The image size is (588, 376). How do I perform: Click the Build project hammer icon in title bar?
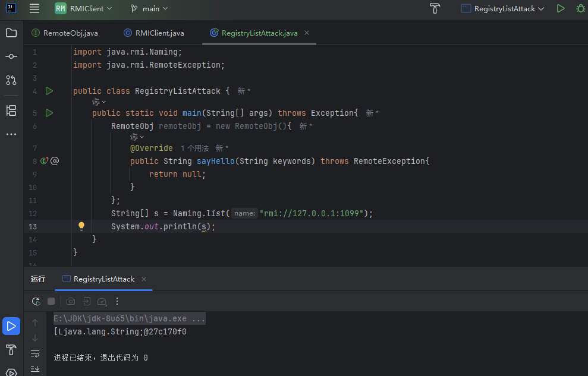435,9
